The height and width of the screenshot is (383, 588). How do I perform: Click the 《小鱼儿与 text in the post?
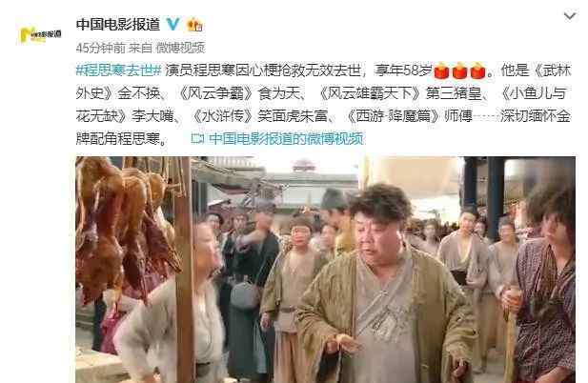pyautogui.click(x=534, y=93)
